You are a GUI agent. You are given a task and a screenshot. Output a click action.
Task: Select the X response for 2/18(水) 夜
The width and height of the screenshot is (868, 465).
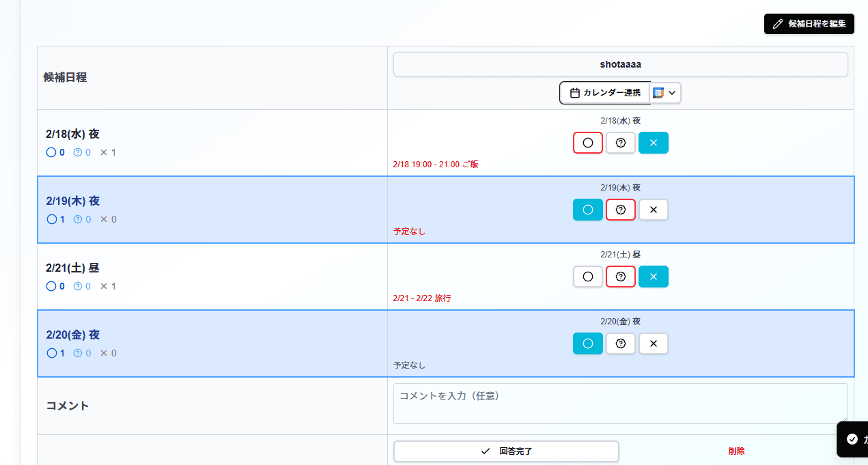[x=653, y=143]
